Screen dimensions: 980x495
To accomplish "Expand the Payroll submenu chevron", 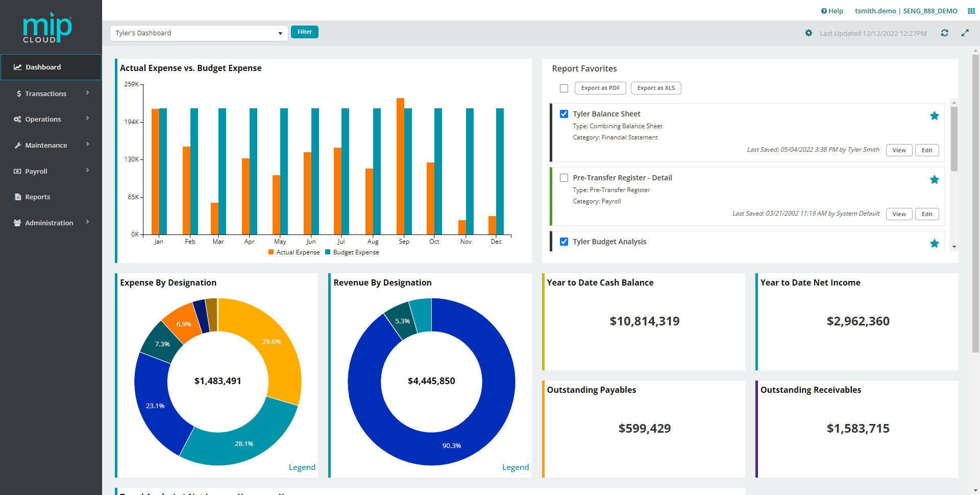I will click(87, 171).
